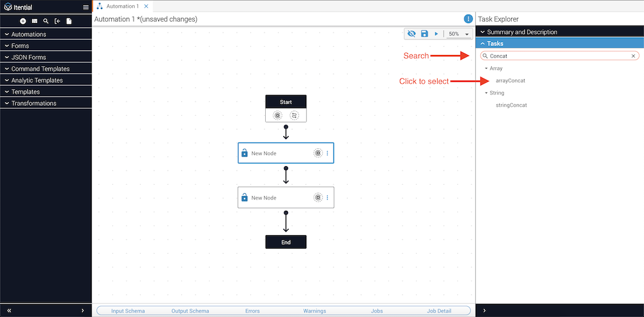Click the lock icon on highlighted New Node
Screen dimensions: 644x317
pyautogui.click(x=244, y=153)
